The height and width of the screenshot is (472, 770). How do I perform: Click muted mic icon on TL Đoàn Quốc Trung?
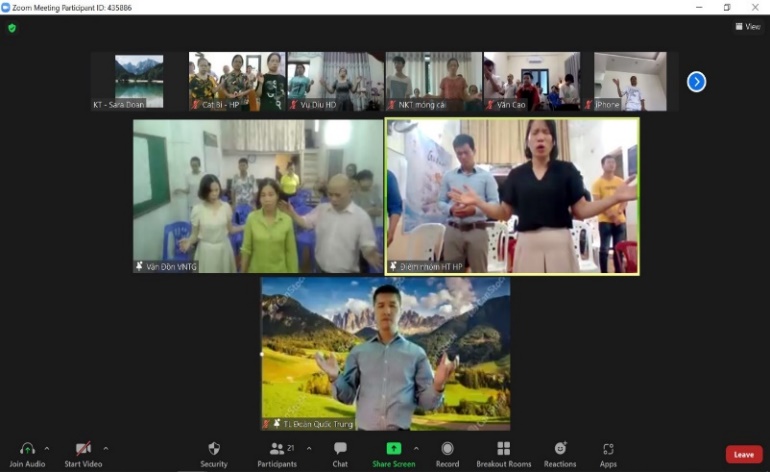point(266,423)
